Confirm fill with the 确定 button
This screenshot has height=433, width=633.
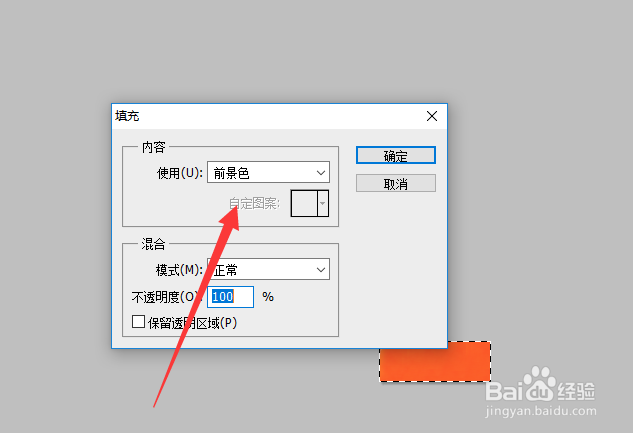[x=396, y=155]
